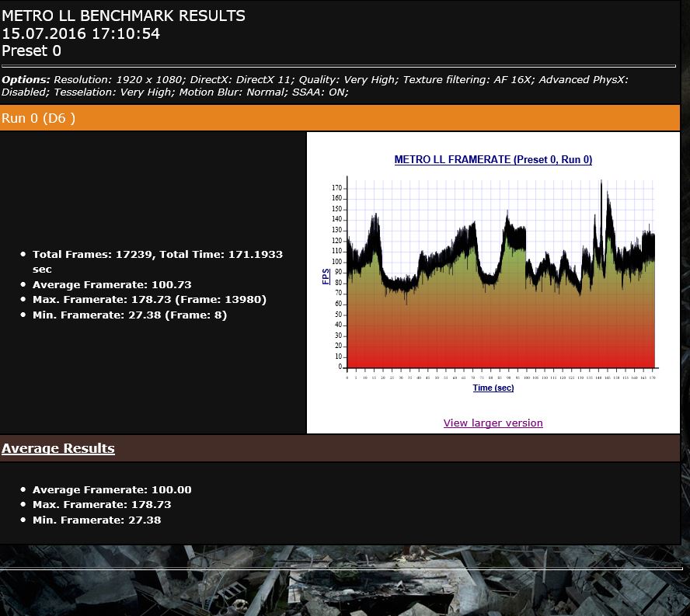The height and width of the screenshot is (616, 690).
Task: Click the FPS axis label
Action: pos(326,277)
